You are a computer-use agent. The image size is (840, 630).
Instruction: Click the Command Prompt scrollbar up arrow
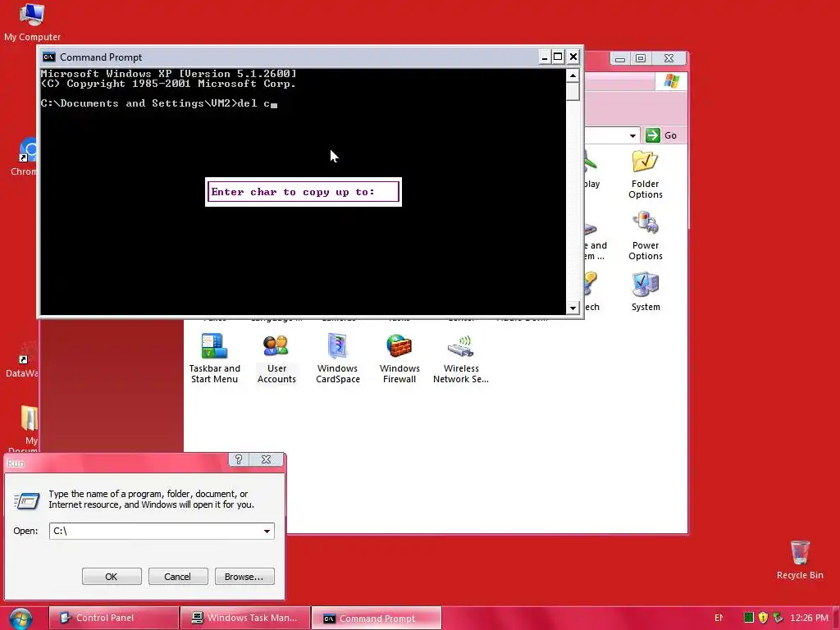pos(573,75)
